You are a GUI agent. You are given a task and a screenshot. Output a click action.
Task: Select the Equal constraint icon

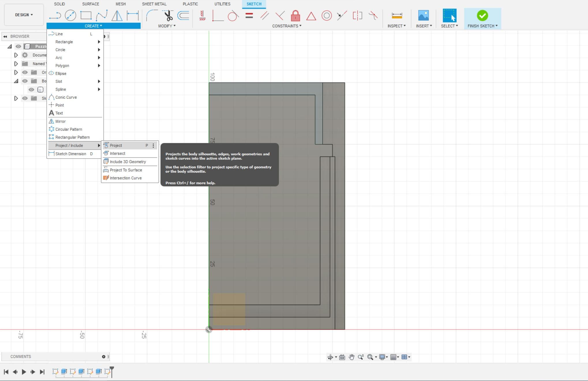pyautogui.click(x=249, y=16)
